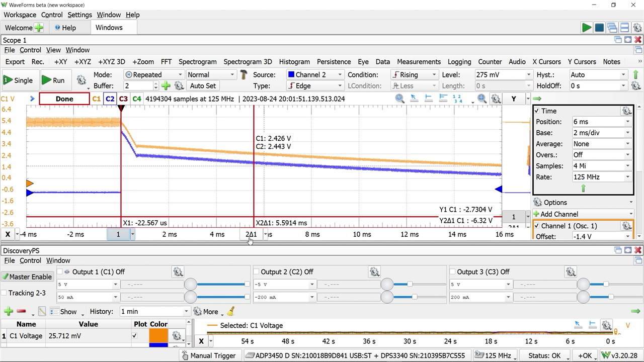Click the 1 2 3 4 quick measure icon
Image resolution: width=644 pixels, height=362 pixels.
457,99
